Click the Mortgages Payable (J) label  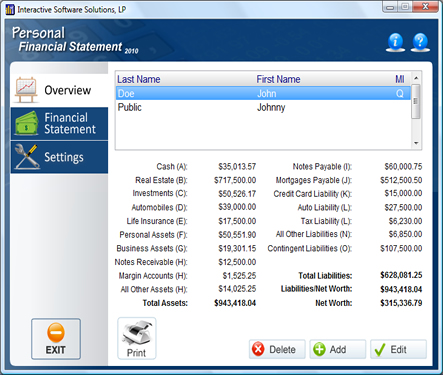(314, 180)
